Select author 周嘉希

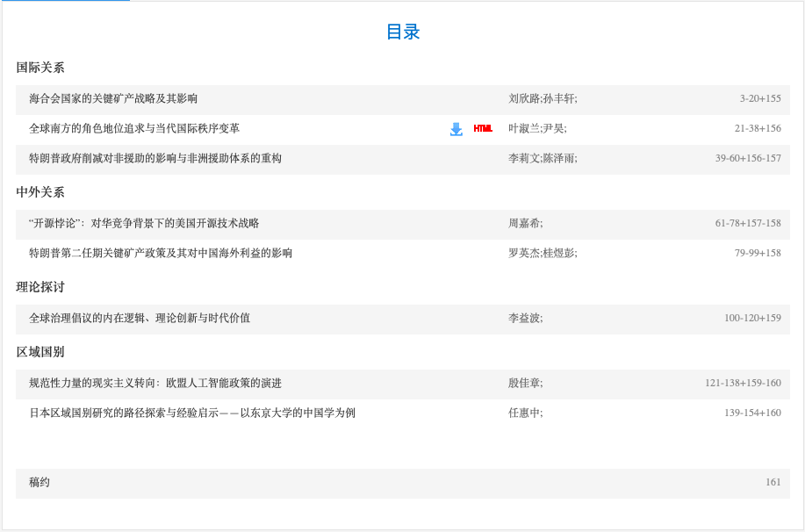[524, 224]
